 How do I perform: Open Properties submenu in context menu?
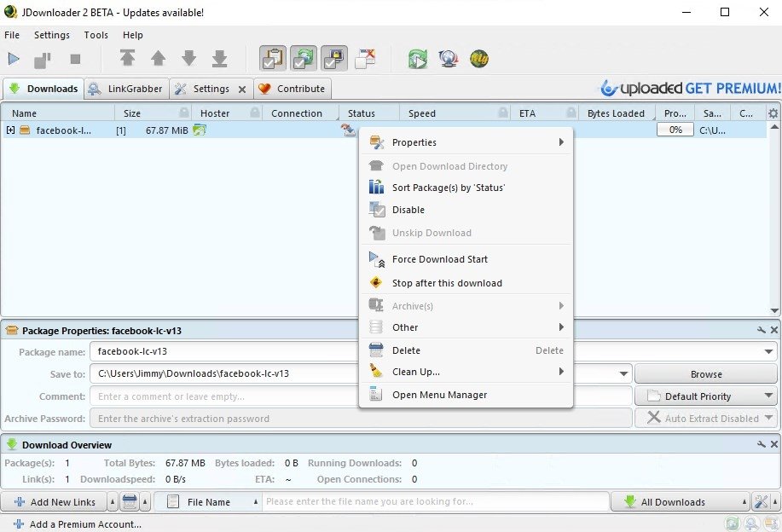click(x=466, y=142)
